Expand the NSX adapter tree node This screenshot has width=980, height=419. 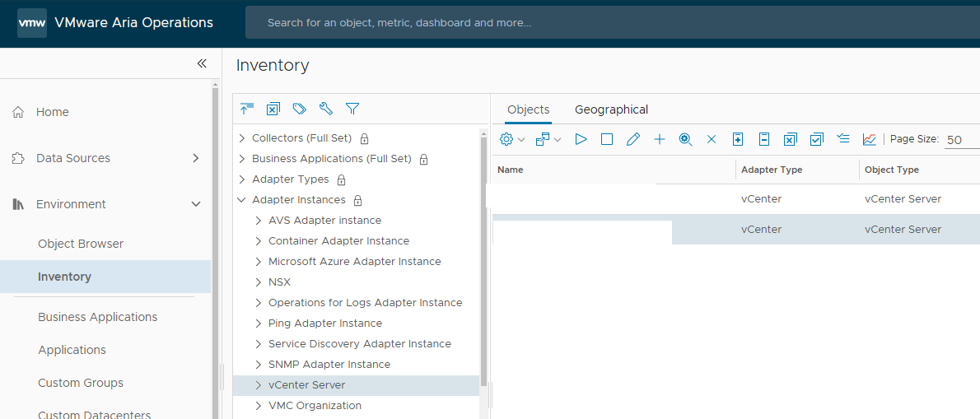(x=258, y=282)
